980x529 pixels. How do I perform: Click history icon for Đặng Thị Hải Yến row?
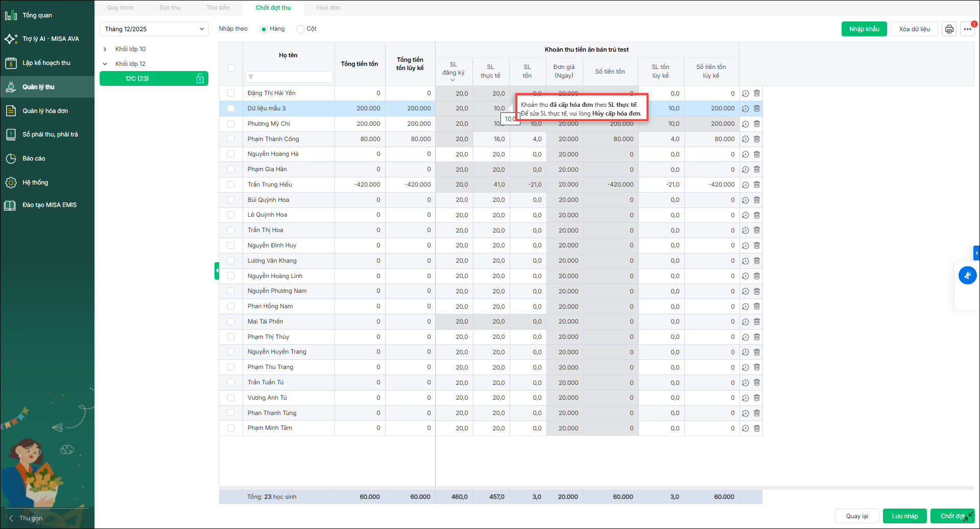click(x=745, y=94)
